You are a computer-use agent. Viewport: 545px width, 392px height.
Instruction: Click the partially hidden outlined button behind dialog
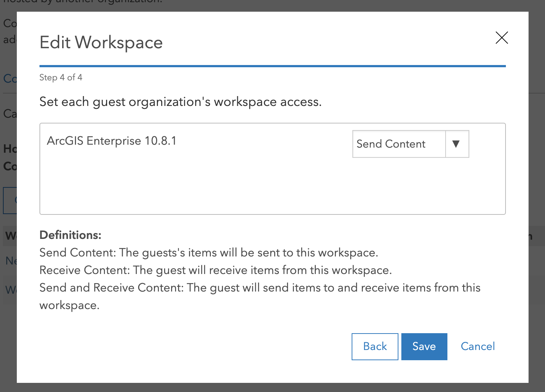tap(10, 200)
